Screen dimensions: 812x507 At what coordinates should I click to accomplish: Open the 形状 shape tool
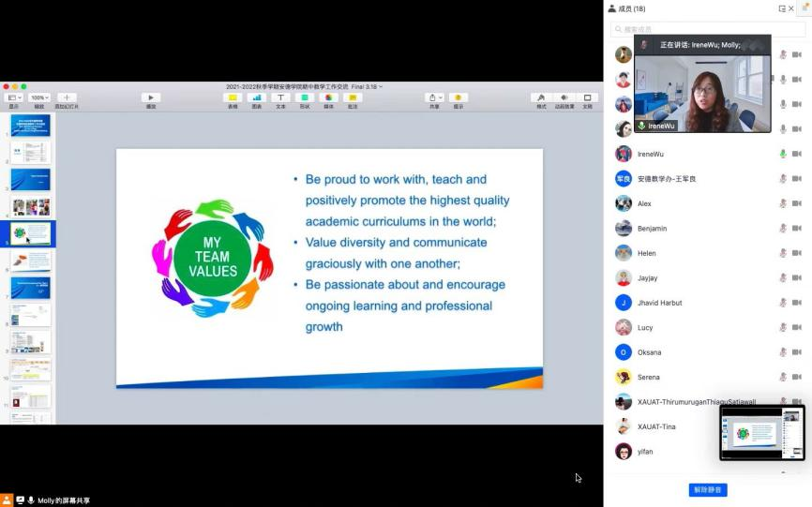304,97
